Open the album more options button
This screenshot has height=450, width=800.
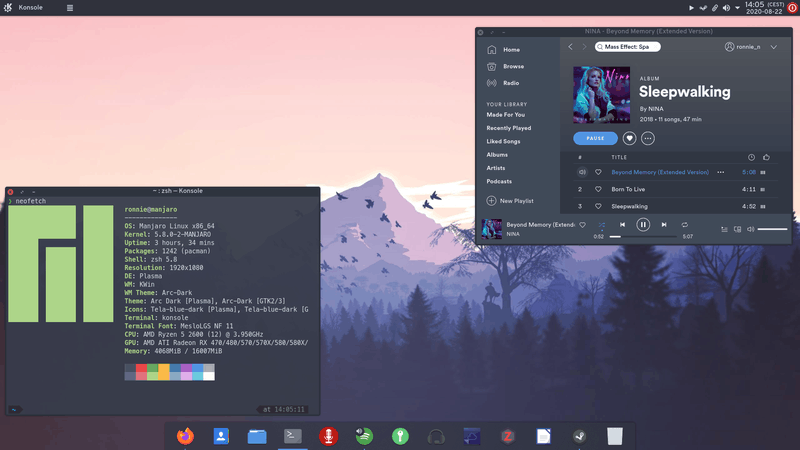pyautogui.click(x=647, y=138)
